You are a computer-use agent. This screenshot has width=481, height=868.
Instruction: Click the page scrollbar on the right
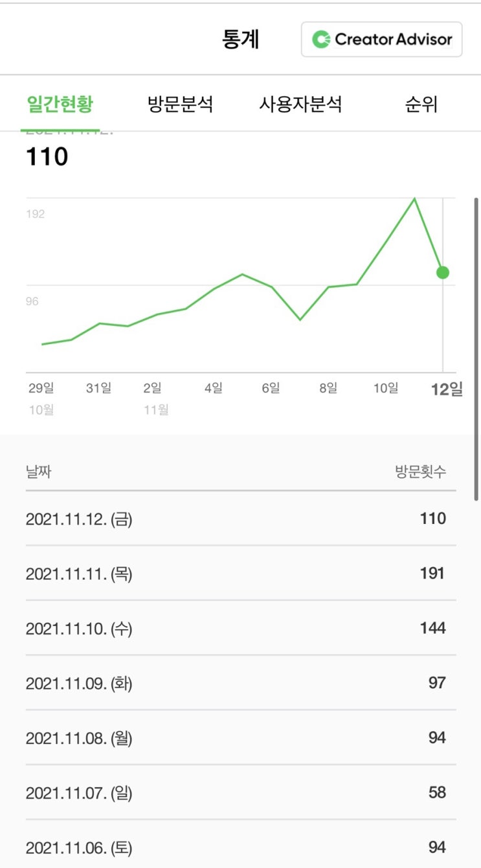pos(476,349)
